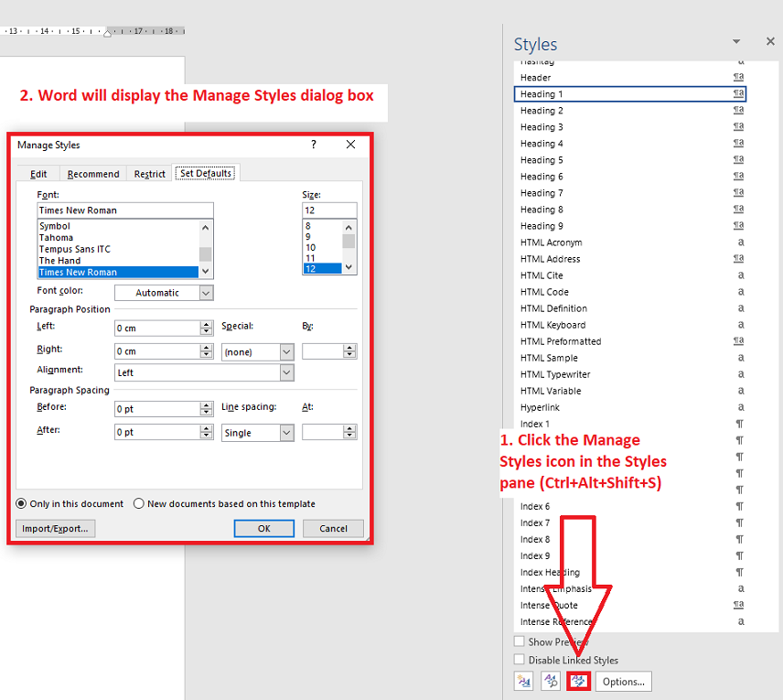Select Only in this document radio

[21, 503]
